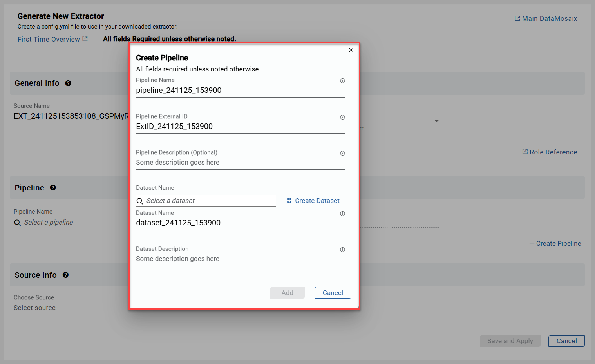The image size is (595, 364).
Task: Show info for Pipeline Description field
Action: (x=342, y=153)
